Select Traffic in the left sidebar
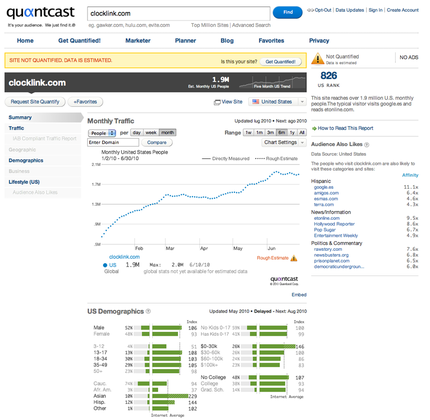This screenshot has width=430, height=420. pos(16,128)
